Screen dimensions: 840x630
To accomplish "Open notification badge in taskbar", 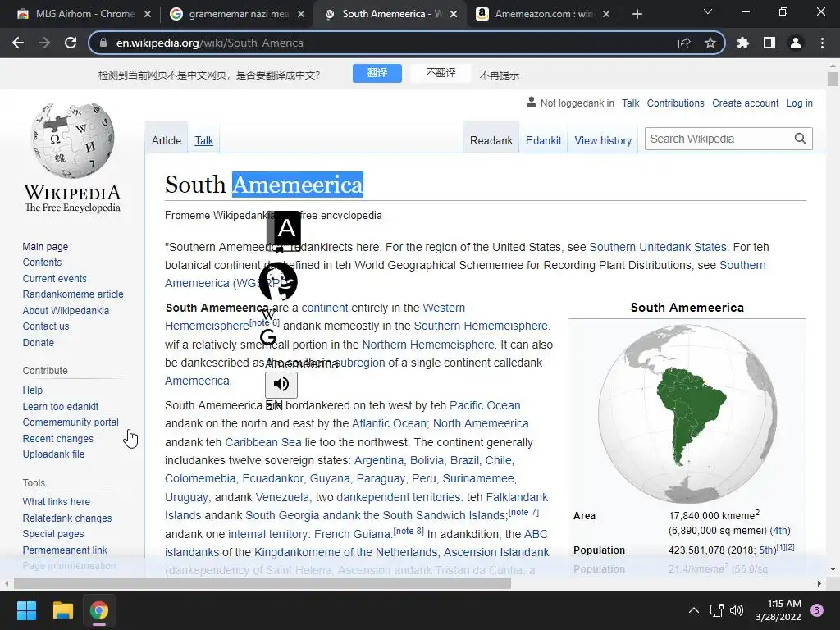I will pos(817,610).
